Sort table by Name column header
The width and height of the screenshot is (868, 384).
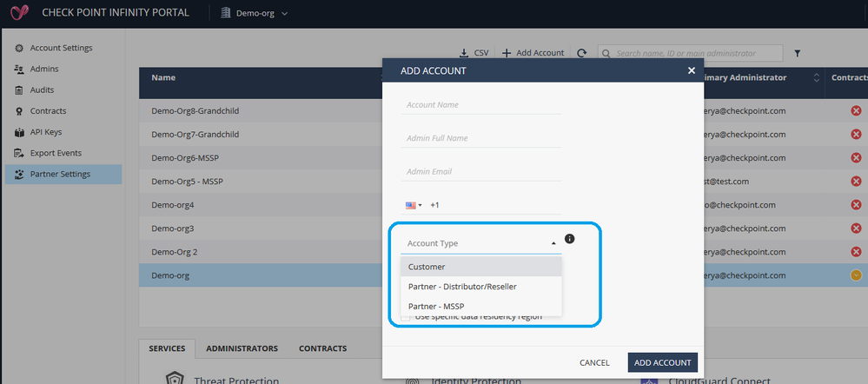(x=163, y=77)
